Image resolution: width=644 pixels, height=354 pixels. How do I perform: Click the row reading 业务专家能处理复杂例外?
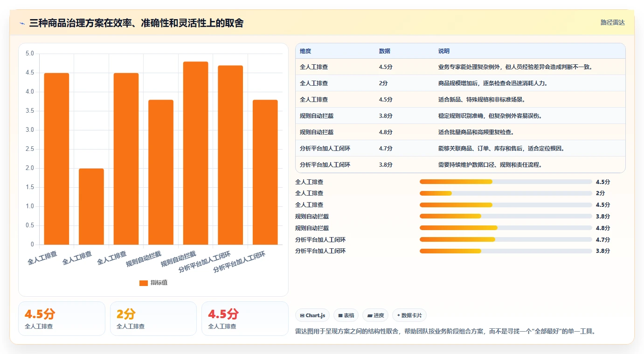(460, 67)
